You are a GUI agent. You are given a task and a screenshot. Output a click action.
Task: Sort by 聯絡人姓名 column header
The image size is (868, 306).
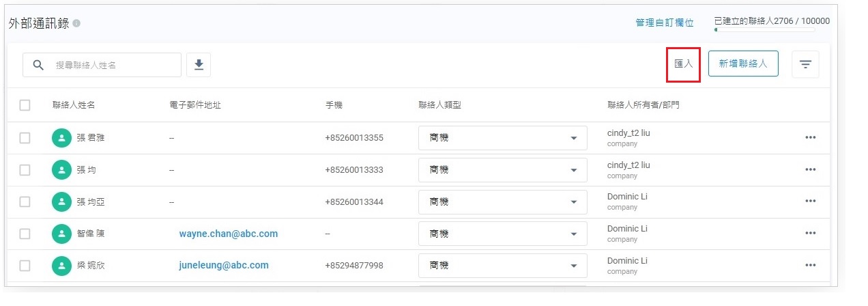point(74,105)
